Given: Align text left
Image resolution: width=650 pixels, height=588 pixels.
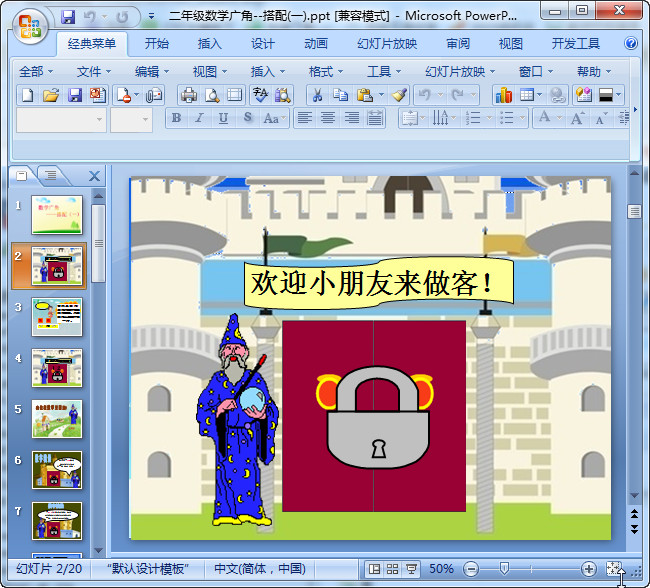Looking at the screenshot, I should click(305, 118).
